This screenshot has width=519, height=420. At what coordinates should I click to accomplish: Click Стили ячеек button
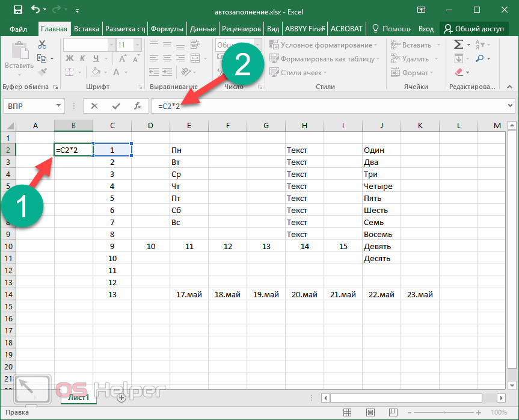[298, 73]
